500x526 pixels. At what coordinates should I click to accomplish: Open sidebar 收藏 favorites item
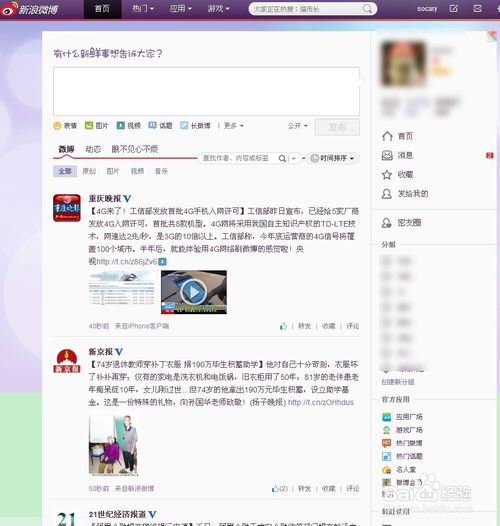[x=397, y=174]
